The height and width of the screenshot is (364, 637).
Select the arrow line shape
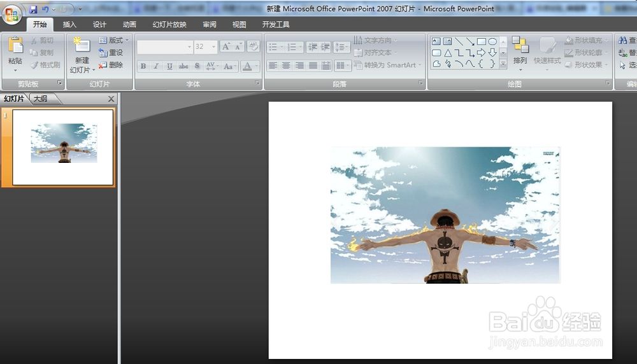(x=470, y=41)
